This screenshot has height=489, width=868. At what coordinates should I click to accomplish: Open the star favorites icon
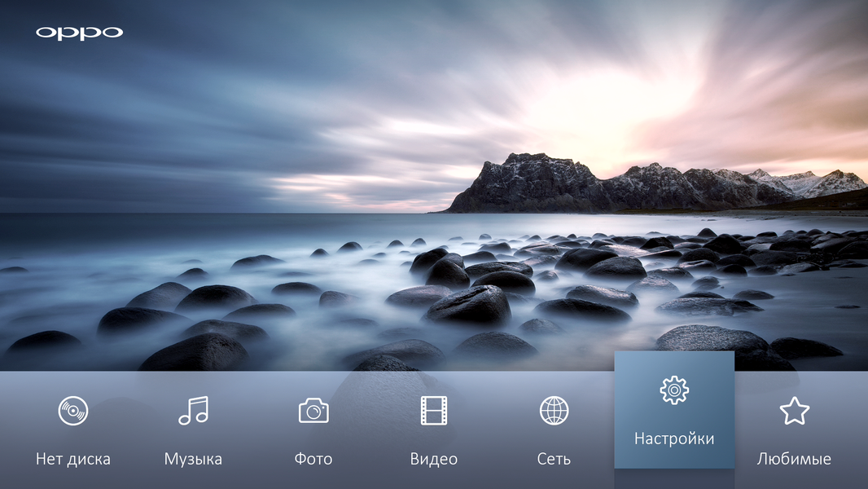click(795, 411)
